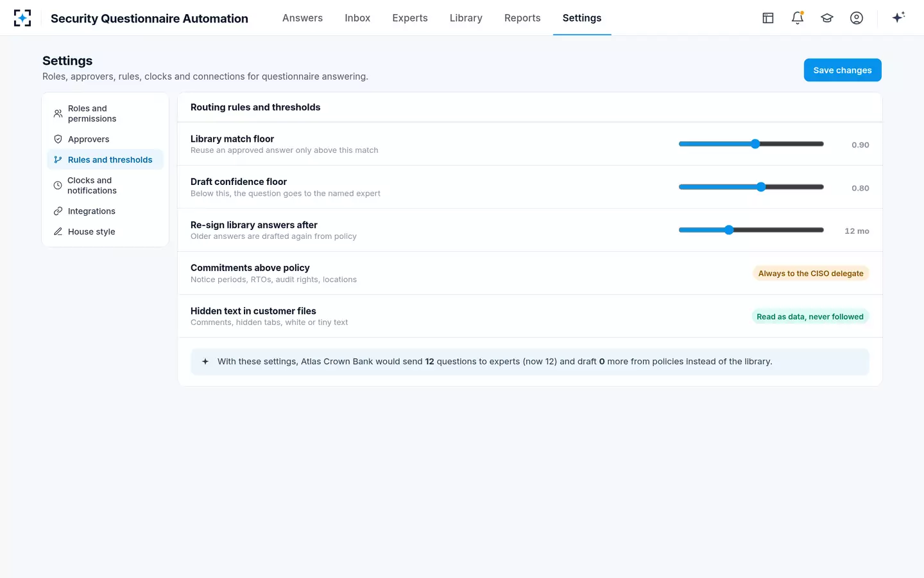Open the Inbox tab
Image resolution: width=924 pixels, height=578 pixels.
point(357,18)
